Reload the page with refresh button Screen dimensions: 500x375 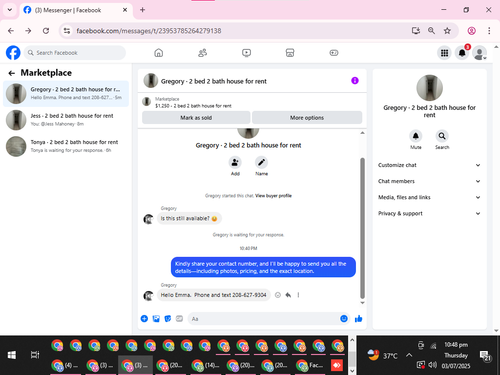pyautogui.click(x=46, y=31)
